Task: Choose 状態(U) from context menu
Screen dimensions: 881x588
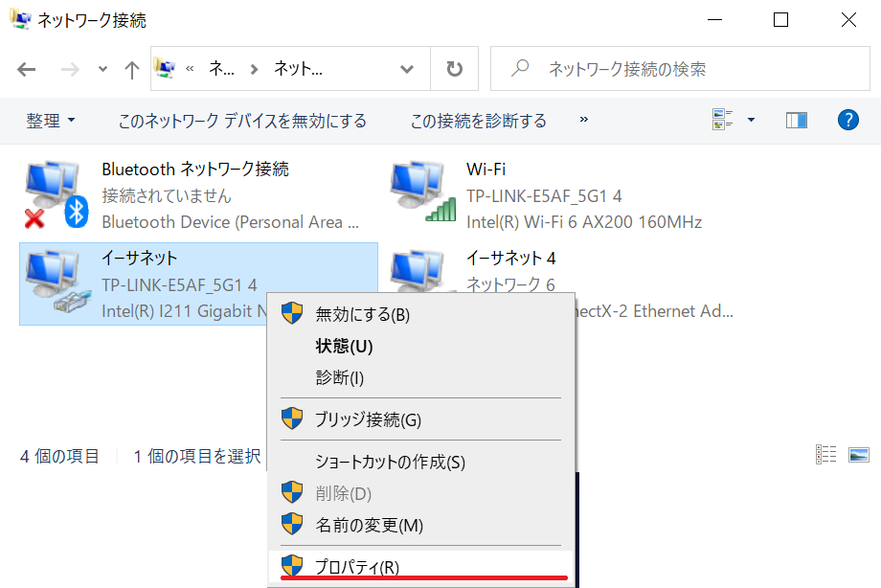Action: [x=421, y=346]
